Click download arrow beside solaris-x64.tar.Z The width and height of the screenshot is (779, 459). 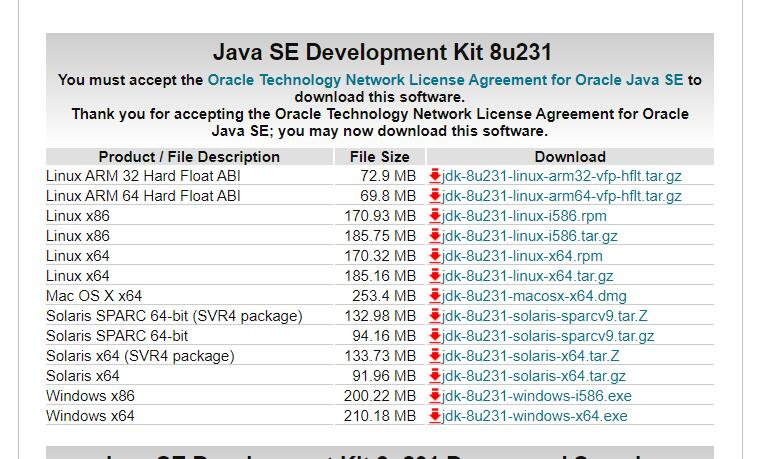point(435,356)
